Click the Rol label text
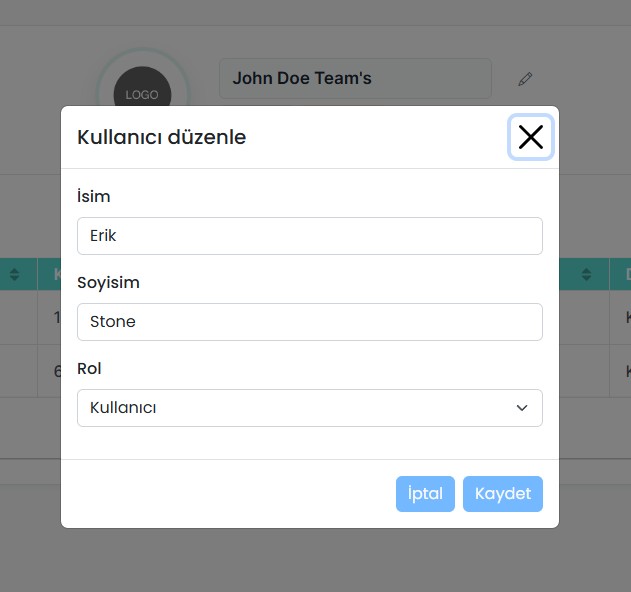631x592 pixels. (89, 369)
